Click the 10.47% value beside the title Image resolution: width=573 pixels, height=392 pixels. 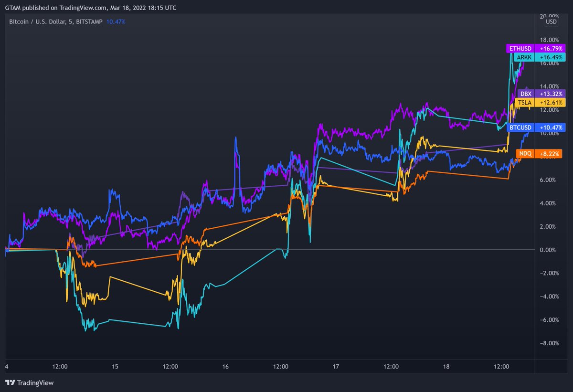[116, 21]
